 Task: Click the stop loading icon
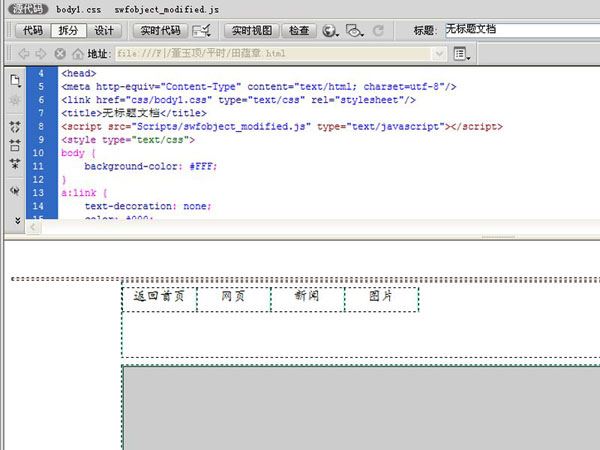coord(60,53)
